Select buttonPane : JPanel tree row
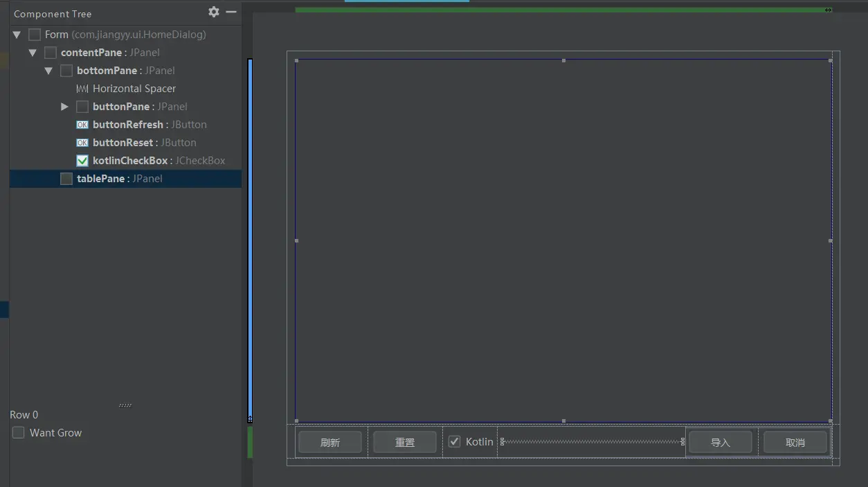Image resolution: width=868 pixels, height=487 pixels. 126,107
